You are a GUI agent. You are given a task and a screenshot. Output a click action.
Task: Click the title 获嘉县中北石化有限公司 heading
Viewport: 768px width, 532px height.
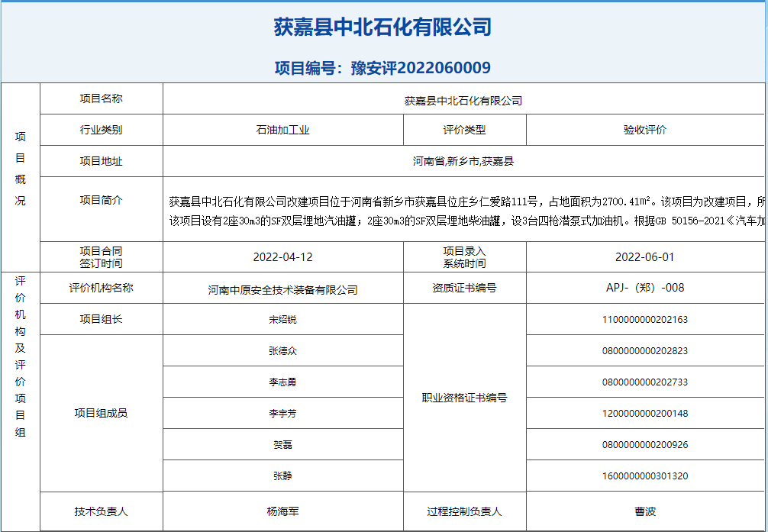(x=382, y=27)
